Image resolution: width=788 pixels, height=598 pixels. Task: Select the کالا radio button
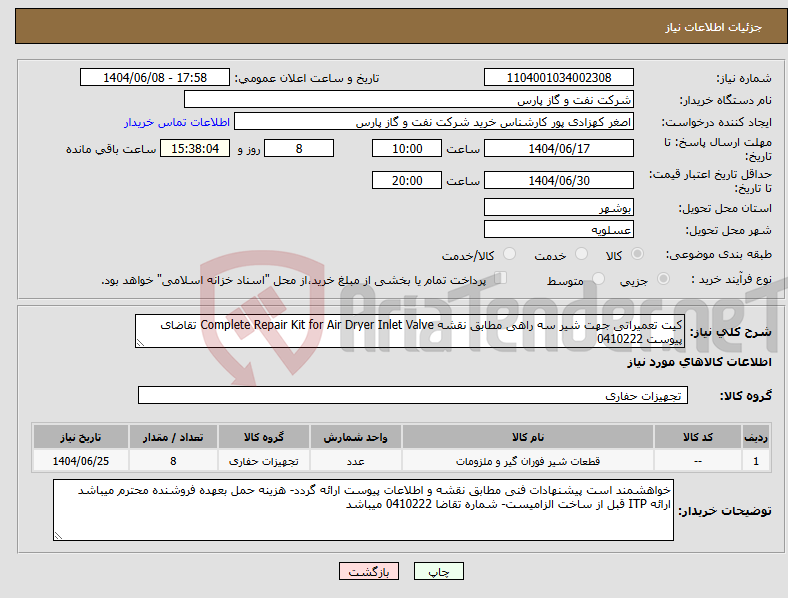pos(637,254)
